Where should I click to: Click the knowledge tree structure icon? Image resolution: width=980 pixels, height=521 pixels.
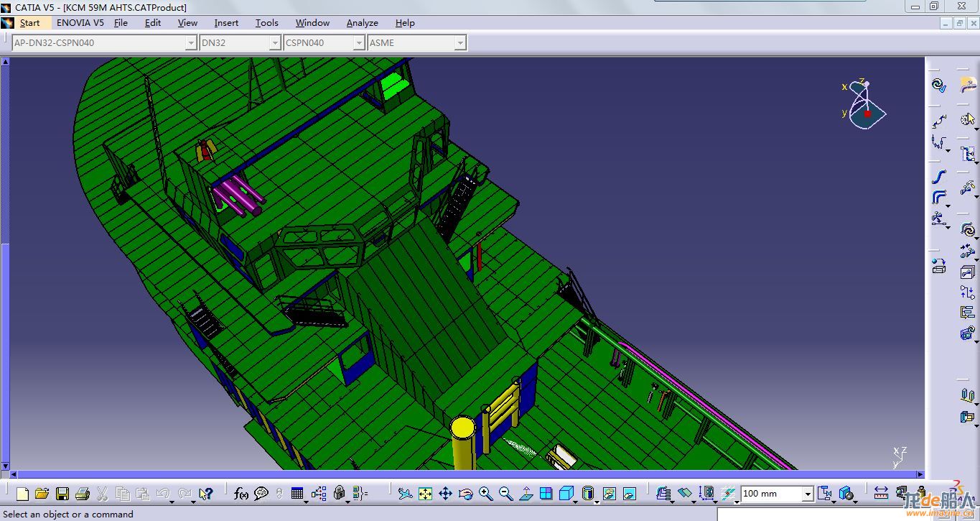pyautogui.click(x=319, y=494)
